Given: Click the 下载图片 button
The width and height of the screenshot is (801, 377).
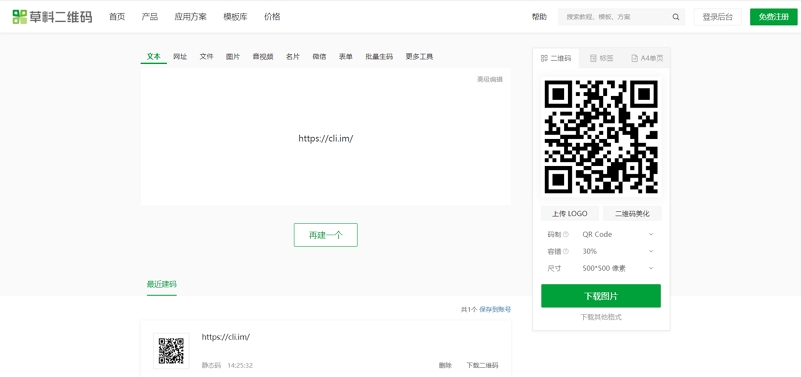Looking at the screenshot, I should (x=601, y=296).
